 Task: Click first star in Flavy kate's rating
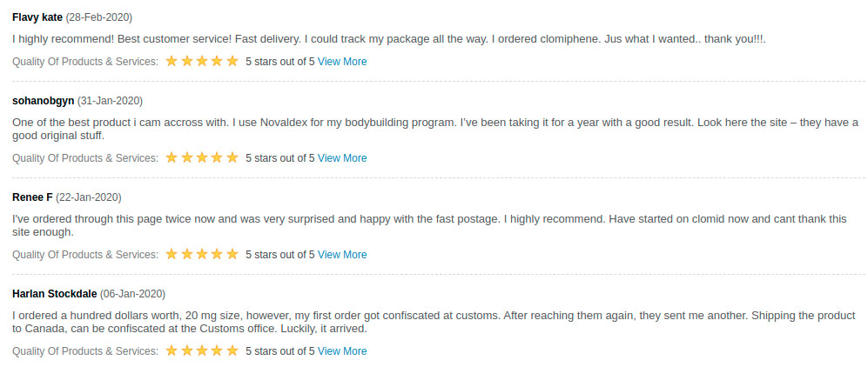(x=172, y=61)
